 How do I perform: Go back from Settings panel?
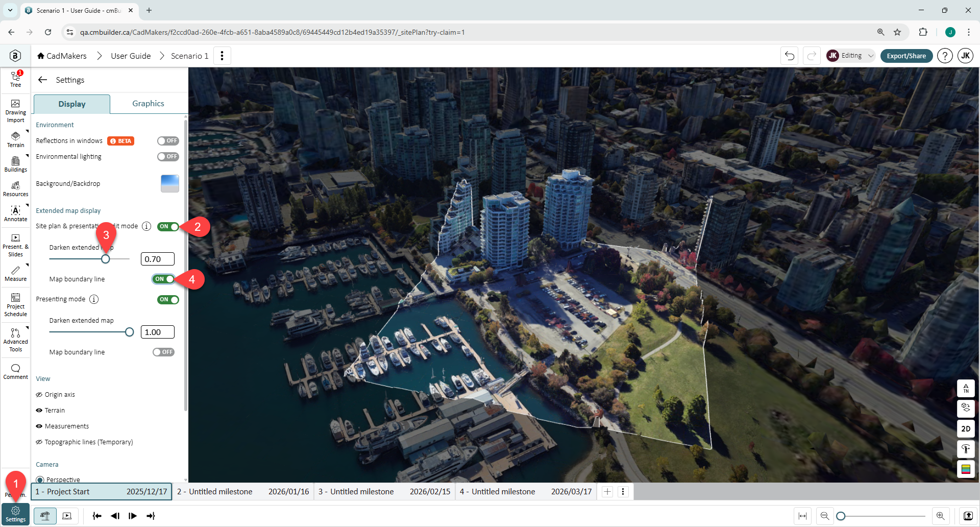coord(42,80)
